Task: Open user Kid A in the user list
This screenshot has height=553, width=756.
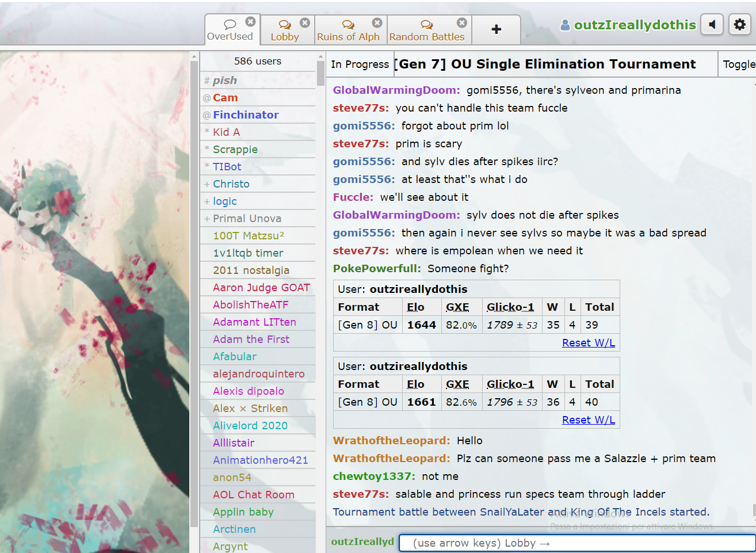Action: 258,132
